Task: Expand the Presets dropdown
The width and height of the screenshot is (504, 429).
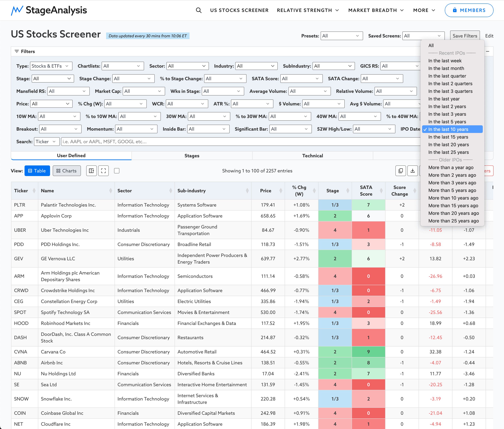Action: [342, 36]
